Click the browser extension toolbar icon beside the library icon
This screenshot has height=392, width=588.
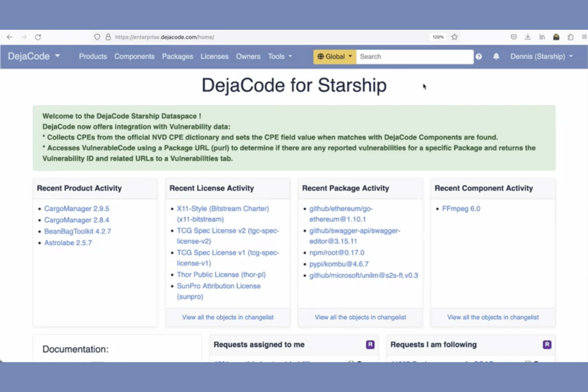click(556, 37)
